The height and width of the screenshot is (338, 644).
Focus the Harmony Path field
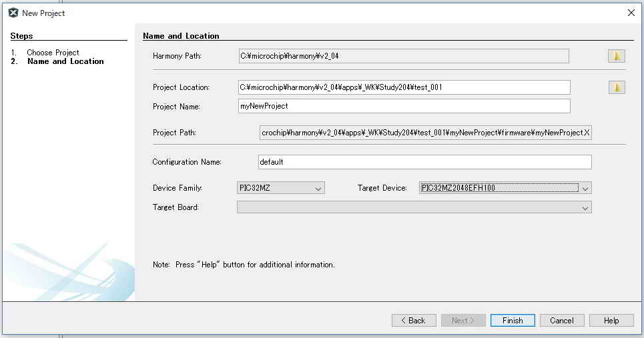(404, 56)
